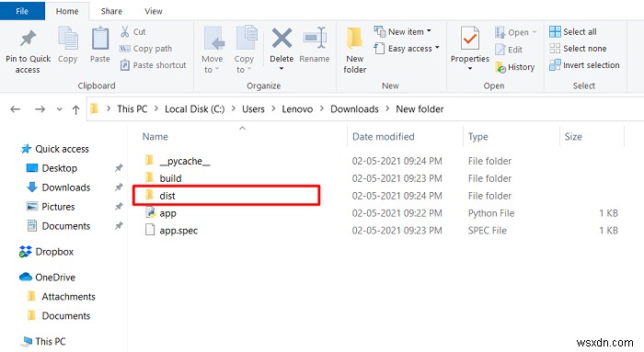This screenshot has height=352, width=644.
Task: Click the Paste shortcut icon
Action: [x=125, y=65]
